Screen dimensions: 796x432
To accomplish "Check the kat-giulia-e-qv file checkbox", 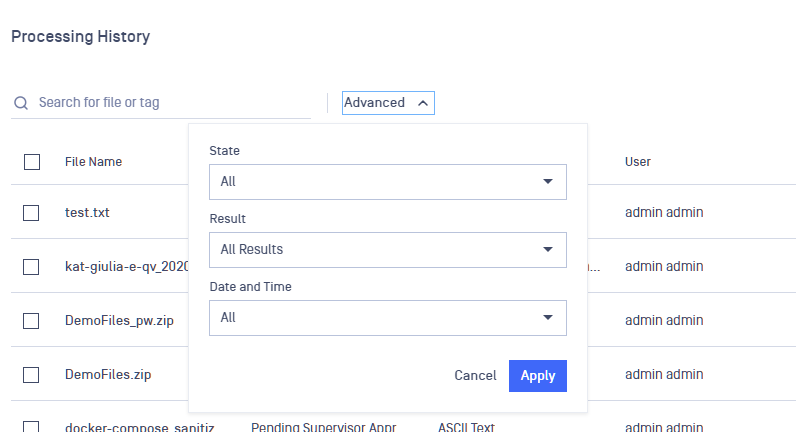I will (x=31, y=267).
